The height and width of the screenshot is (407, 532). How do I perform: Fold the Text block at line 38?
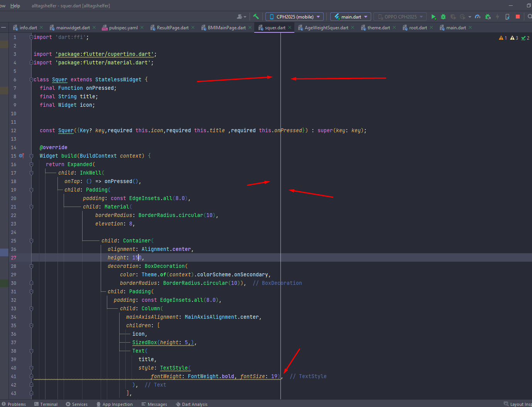[x=31, y=351]
